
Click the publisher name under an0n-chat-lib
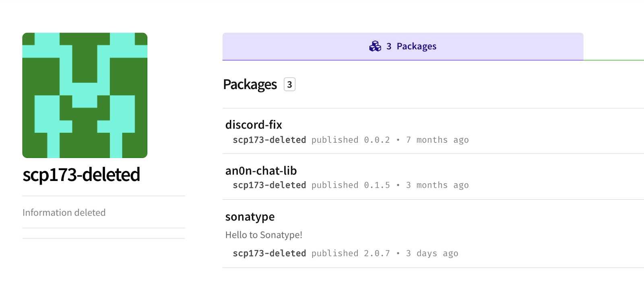click(269, 185)
